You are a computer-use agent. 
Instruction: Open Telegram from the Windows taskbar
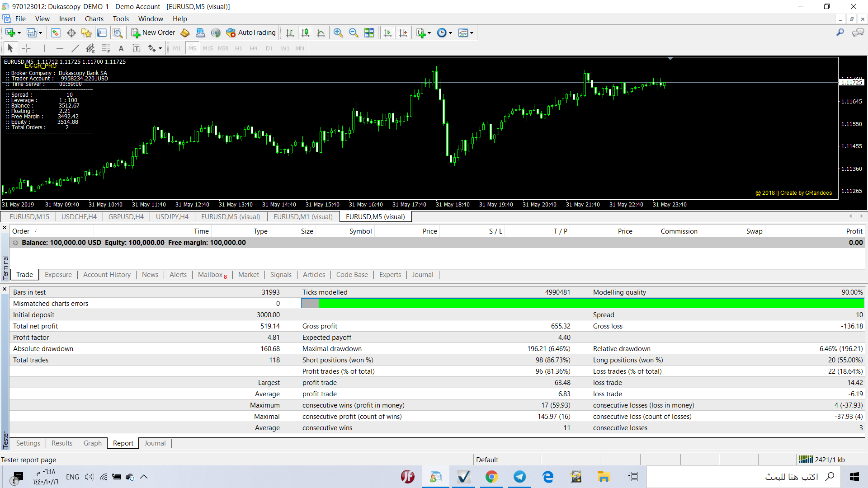(x=519, y=477)
